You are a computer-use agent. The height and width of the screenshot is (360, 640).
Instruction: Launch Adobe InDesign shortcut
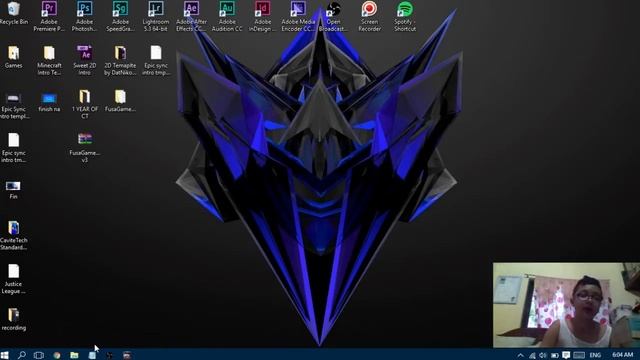[x=262, y=16]
